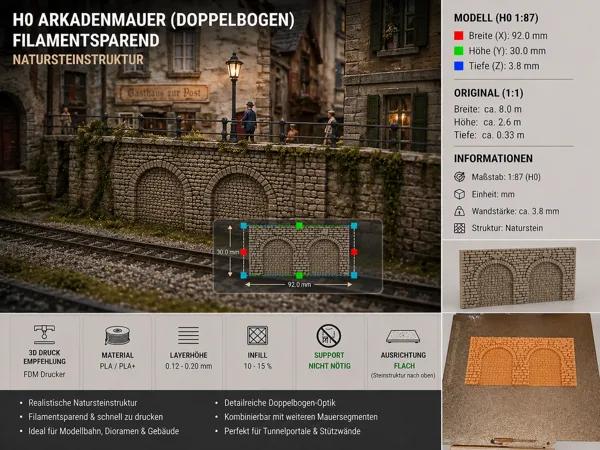
Task: Click the green handle at bottom of wall diagram
Action: (x=299, y=275)
